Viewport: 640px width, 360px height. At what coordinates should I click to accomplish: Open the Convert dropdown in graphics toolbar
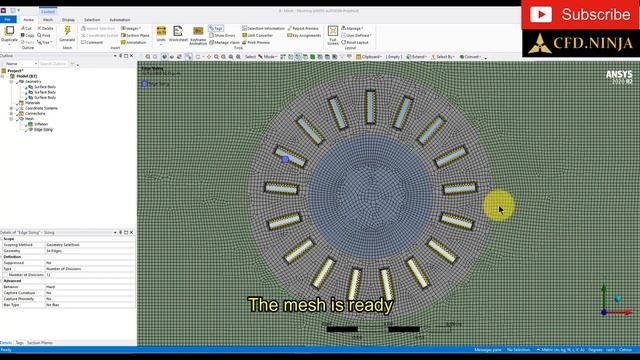coord(471,57)
